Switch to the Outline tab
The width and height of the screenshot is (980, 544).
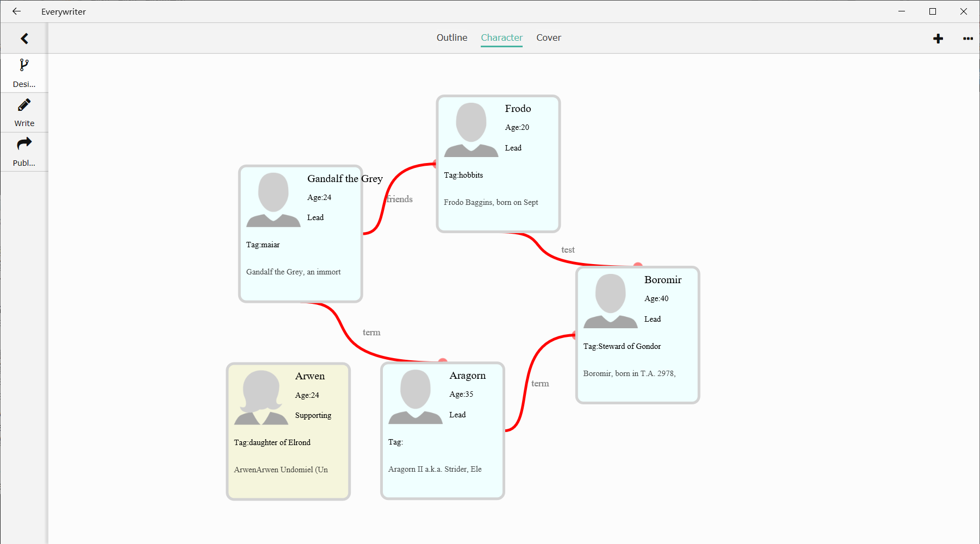(x=452, y=37)
